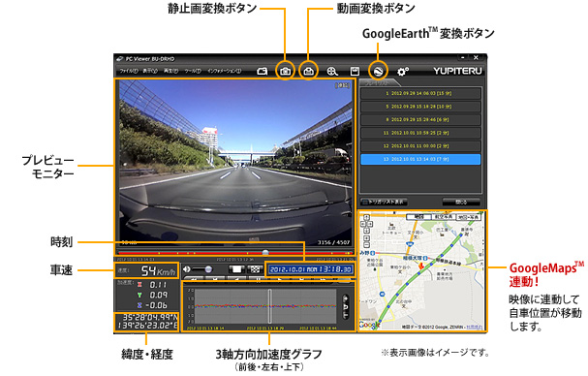Click the 閉じる button below the playlist

461,202
